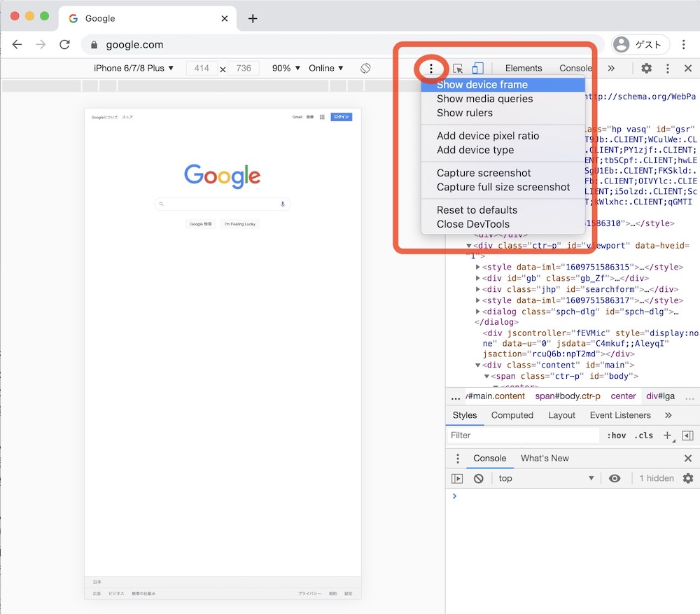This screenshot has height=614, width=700.
Task: Click span#body.ctr-p breadcrumb
Action: pos(568,396)
